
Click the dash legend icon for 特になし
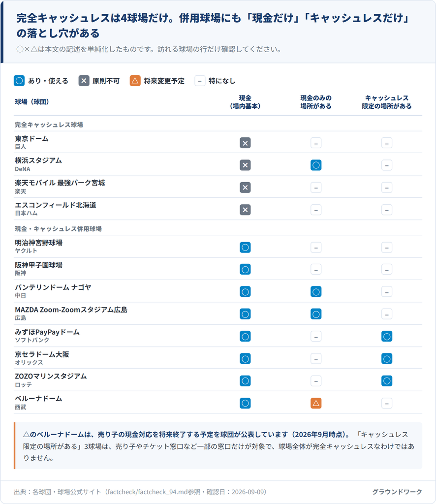(200, 81)
